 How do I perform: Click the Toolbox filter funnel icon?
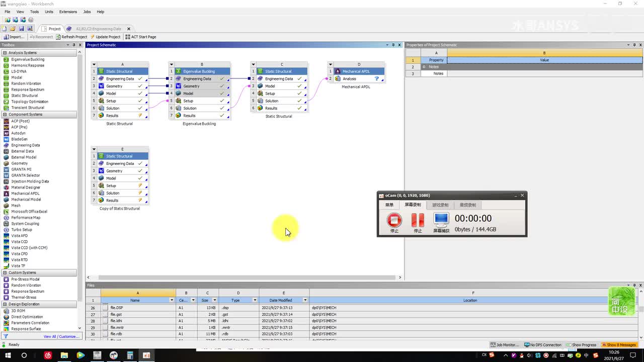pyautogui.click(x=6, y=336)
